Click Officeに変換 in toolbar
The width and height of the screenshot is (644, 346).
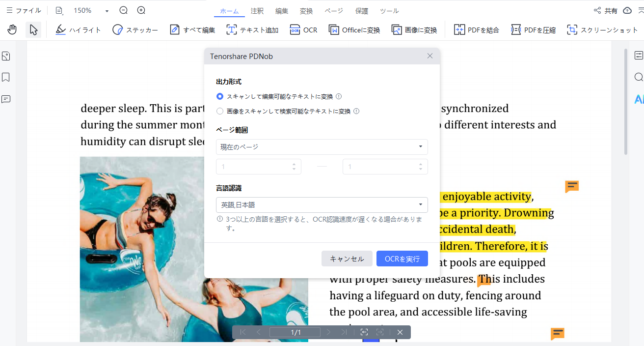tap(354, 29)
